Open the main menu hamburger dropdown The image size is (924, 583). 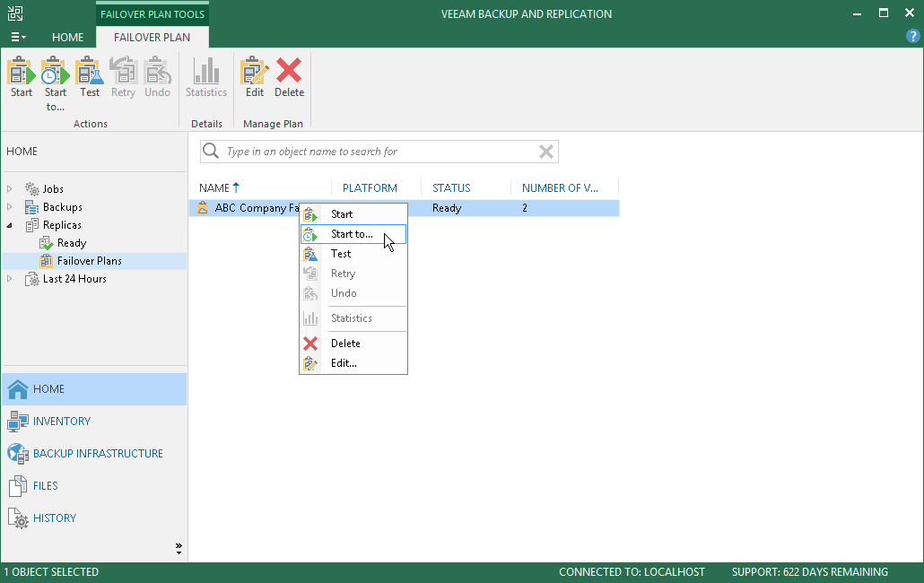click(x=18, y=37)
